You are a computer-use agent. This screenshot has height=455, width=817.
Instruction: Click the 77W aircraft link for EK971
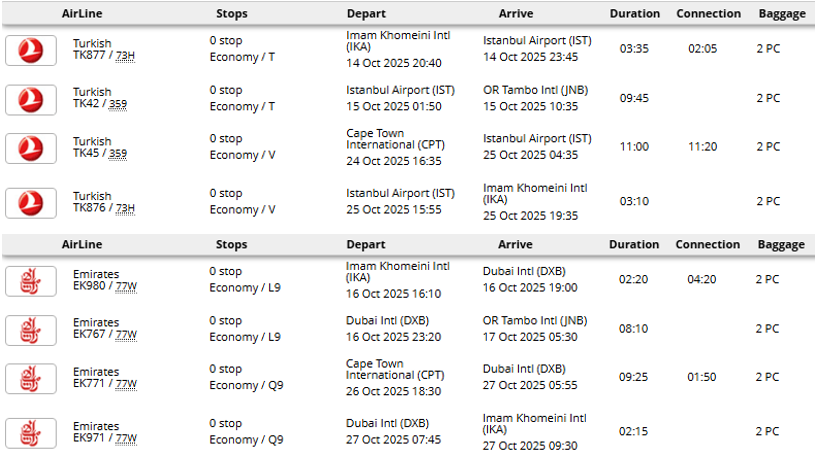(126, 438)
